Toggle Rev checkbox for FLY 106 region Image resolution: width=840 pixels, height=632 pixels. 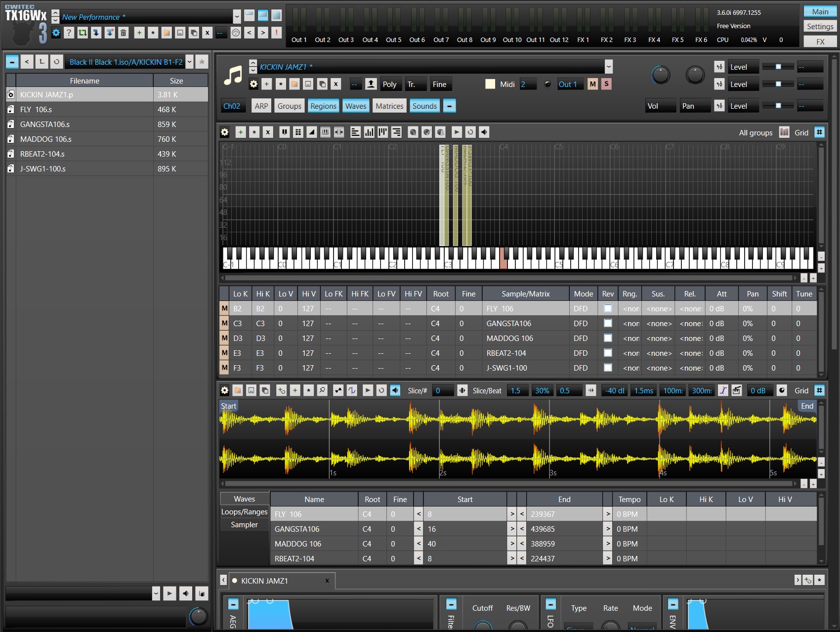pyautogui.click(x=608, y=308)
